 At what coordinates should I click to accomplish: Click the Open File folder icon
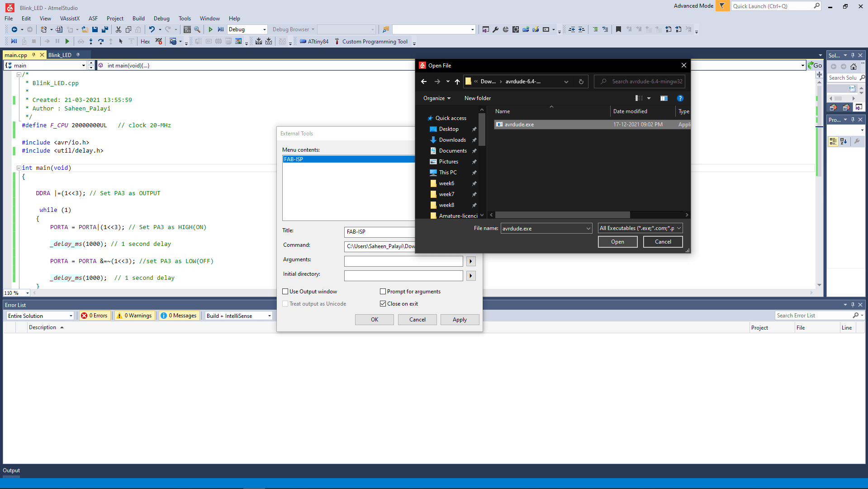pyautogui.click(x=85, y=29)
